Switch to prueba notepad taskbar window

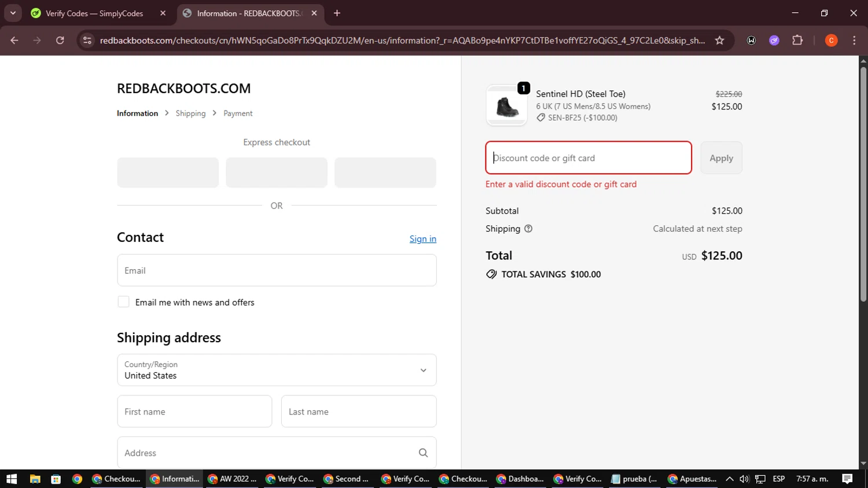tap(635, 479)
